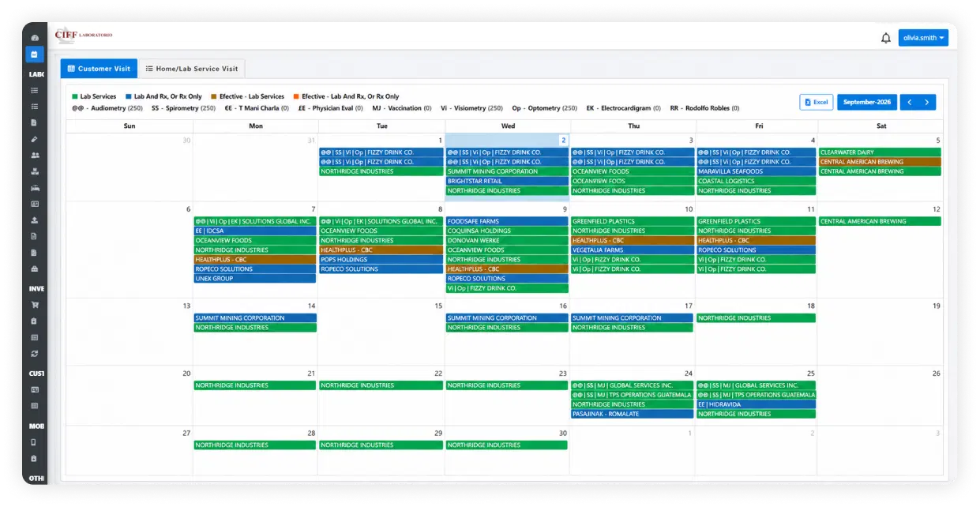Click the CIFF Laboratorio logo

tap(84, 35)
